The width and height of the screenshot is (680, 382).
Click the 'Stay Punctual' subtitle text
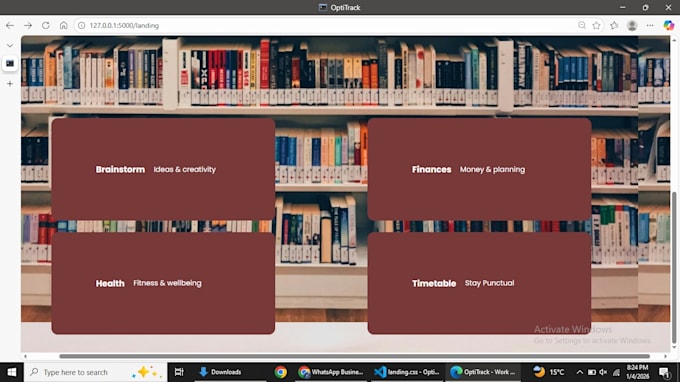[x=489, y=283]
